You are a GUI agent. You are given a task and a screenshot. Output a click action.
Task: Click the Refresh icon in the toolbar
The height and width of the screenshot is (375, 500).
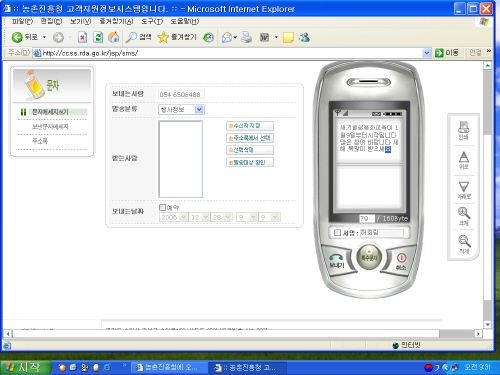(x=98, y=37)
